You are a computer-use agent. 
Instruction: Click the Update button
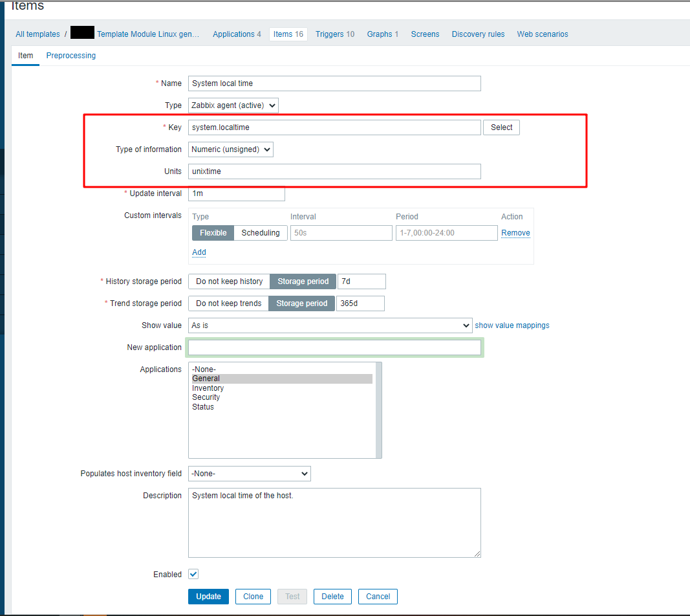click(x=208, y=597)
